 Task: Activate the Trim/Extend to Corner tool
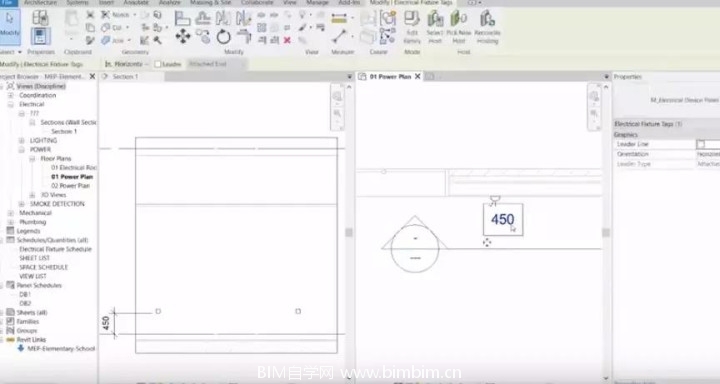[x=243, y=36]
